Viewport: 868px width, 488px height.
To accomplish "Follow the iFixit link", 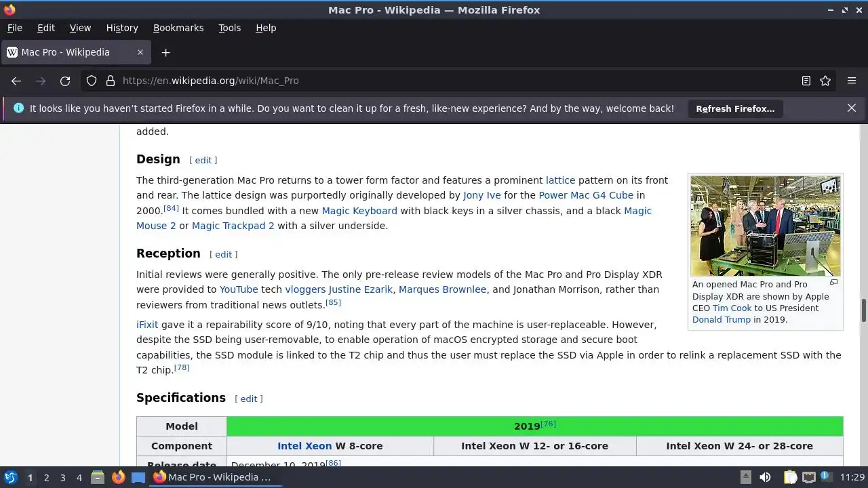I will 147,325.
